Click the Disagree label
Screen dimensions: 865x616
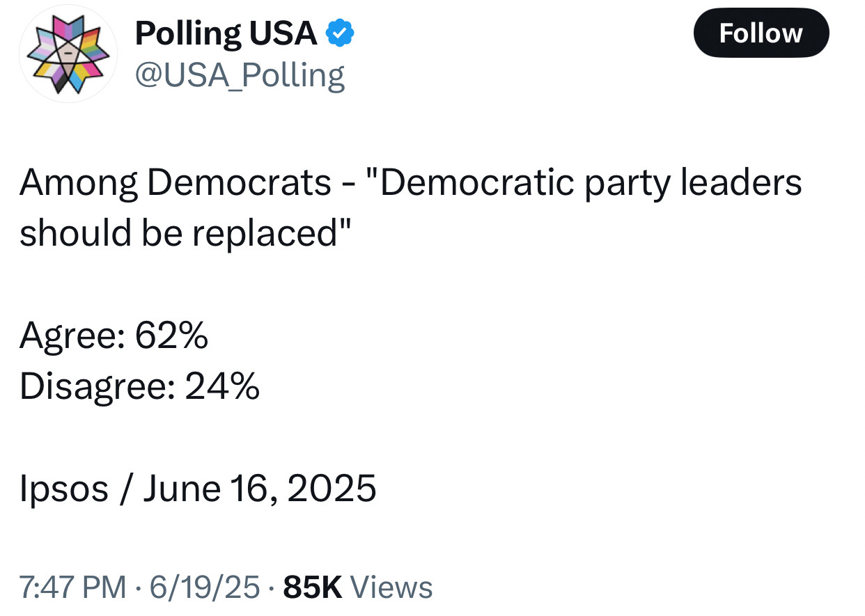(x=98, y=387)
